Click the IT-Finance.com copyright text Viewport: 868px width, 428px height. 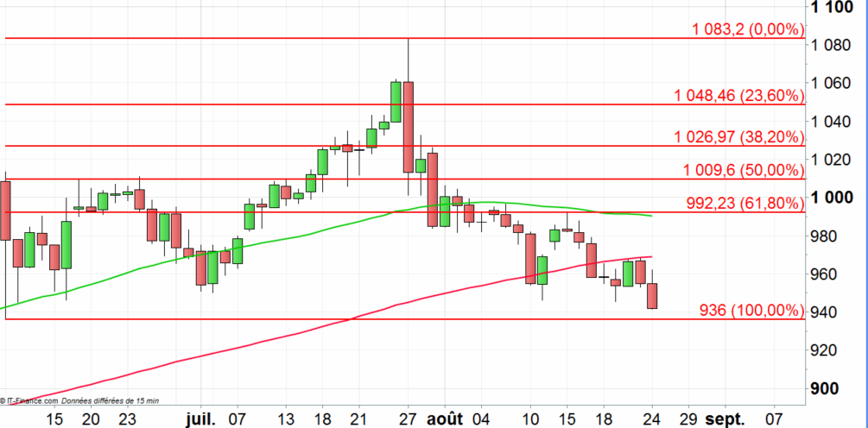(29, 400)
